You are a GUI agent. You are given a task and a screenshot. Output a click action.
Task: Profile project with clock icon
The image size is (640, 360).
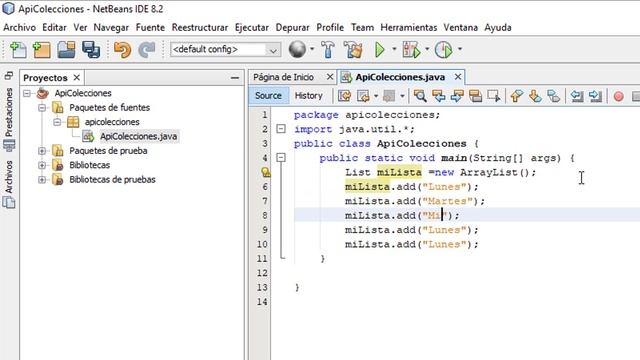click(444, 49)
